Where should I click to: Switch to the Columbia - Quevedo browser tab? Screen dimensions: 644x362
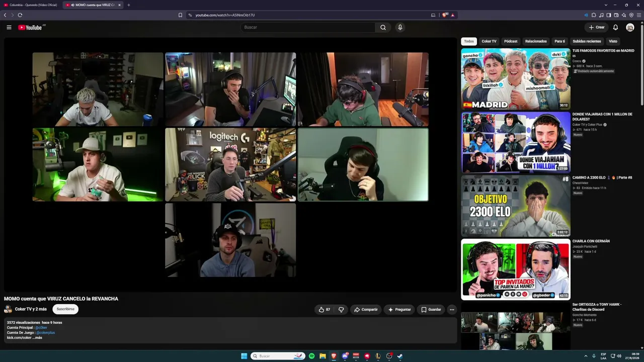coord(31,5)
